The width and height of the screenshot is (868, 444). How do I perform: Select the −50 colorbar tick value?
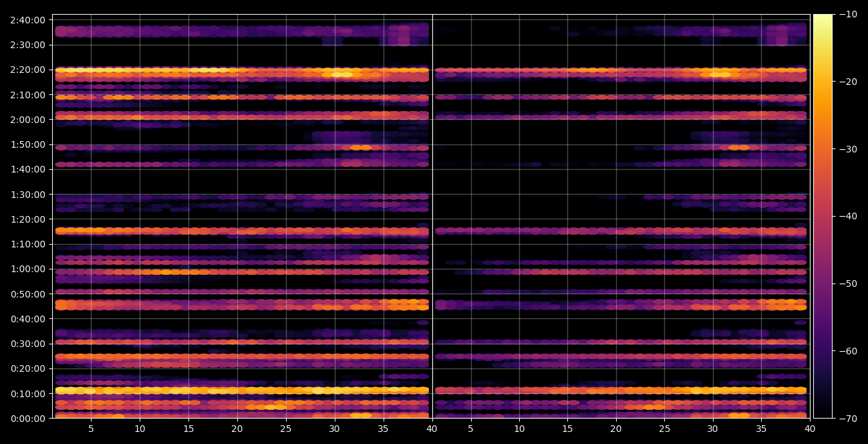[848, 284]
